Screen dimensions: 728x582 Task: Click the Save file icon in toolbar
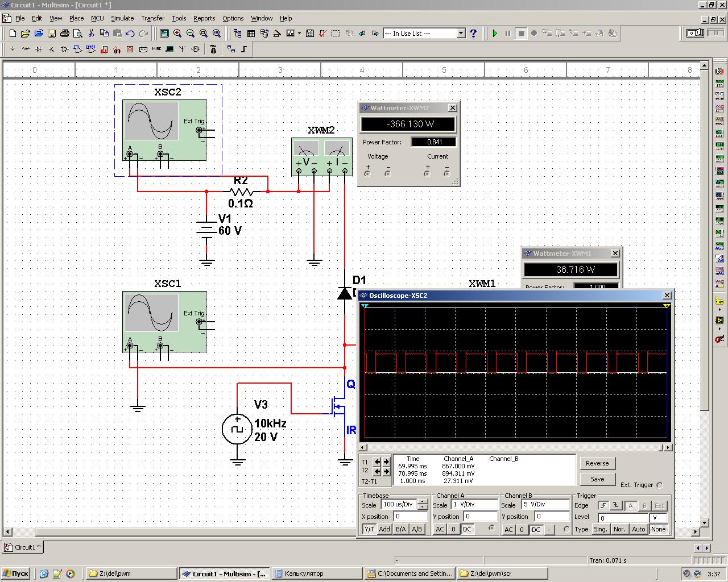click(x=52, y=34)
